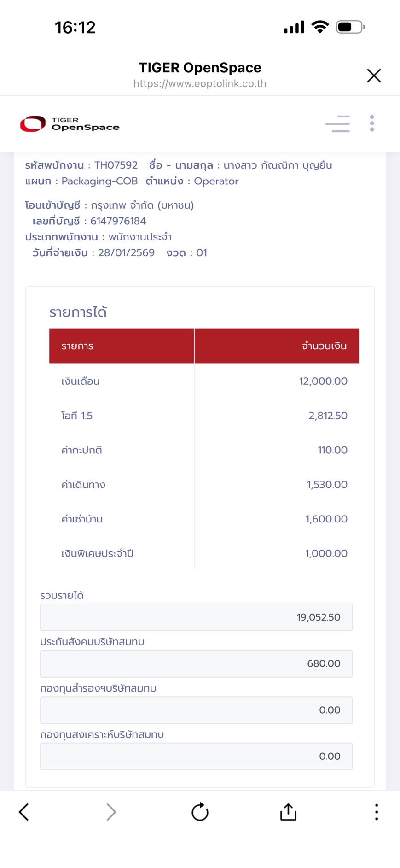Tap the page URL eoptolink.co.th

coord(200,84)
